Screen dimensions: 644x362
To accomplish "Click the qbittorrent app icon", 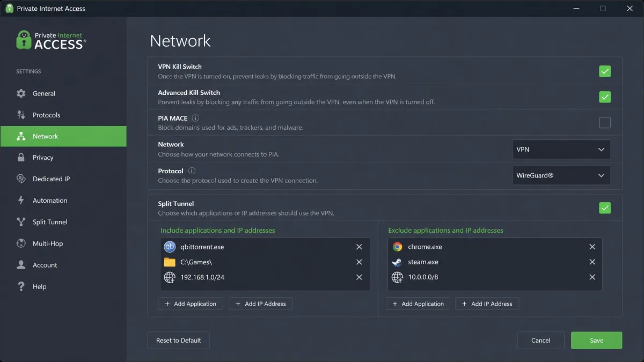I will tap(170, 247).
